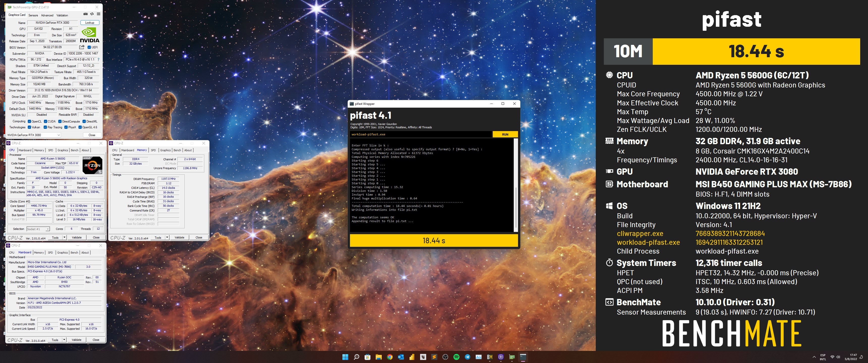Viewport: 868px width, 363px height.
Task: Open the GPU-Z hamburger menu
Action: coord(98,14)
